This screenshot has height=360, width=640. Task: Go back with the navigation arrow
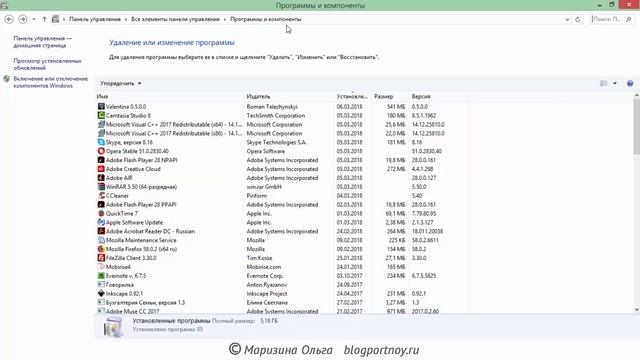click(9, 19)
